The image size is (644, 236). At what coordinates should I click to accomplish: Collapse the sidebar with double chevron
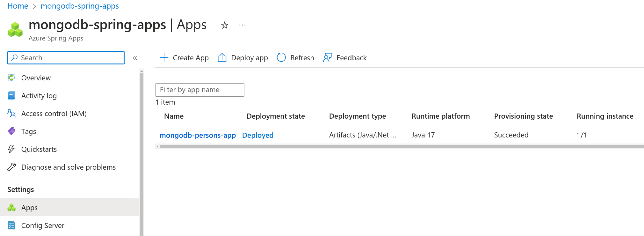(x=135, y=58)
